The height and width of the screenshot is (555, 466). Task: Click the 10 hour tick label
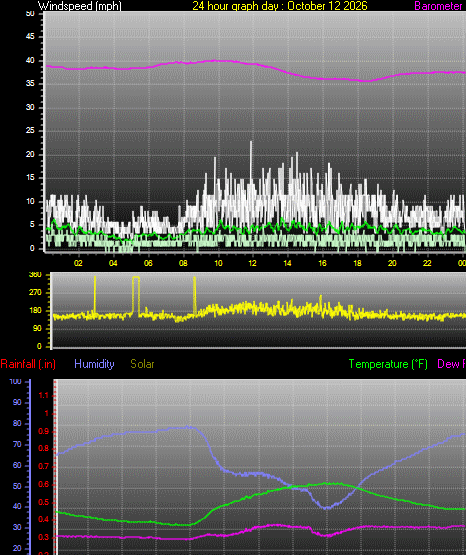point(218,263)
